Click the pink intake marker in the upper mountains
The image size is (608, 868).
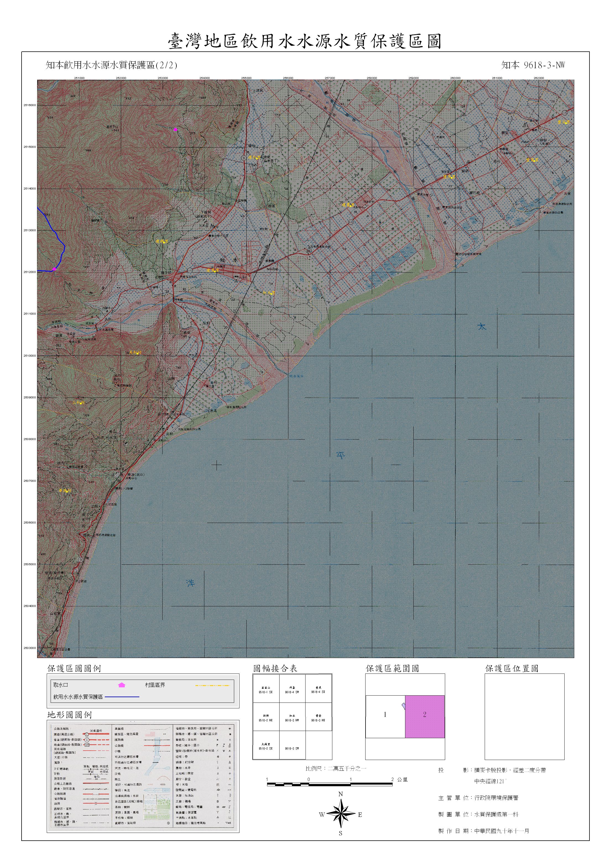pos(175,129)
